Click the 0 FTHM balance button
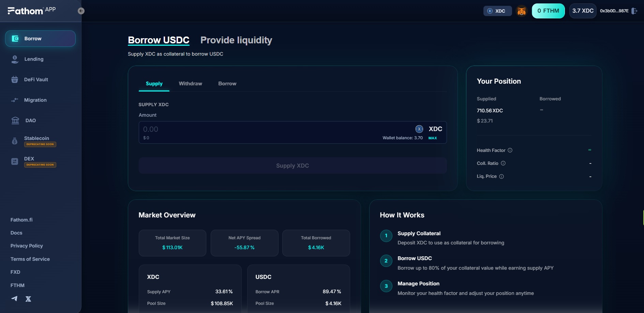The width and height of the screenshot is (644, 313). pos(548,11)
